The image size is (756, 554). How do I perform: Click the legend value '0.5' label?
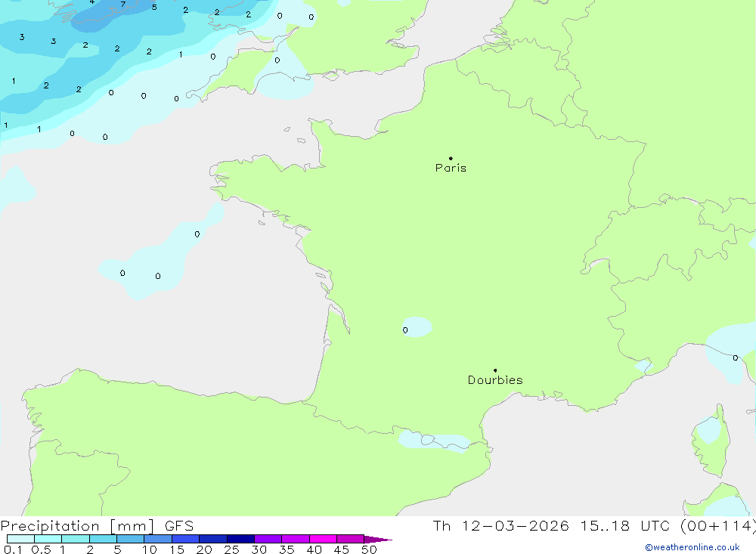(x=41, y=549)
